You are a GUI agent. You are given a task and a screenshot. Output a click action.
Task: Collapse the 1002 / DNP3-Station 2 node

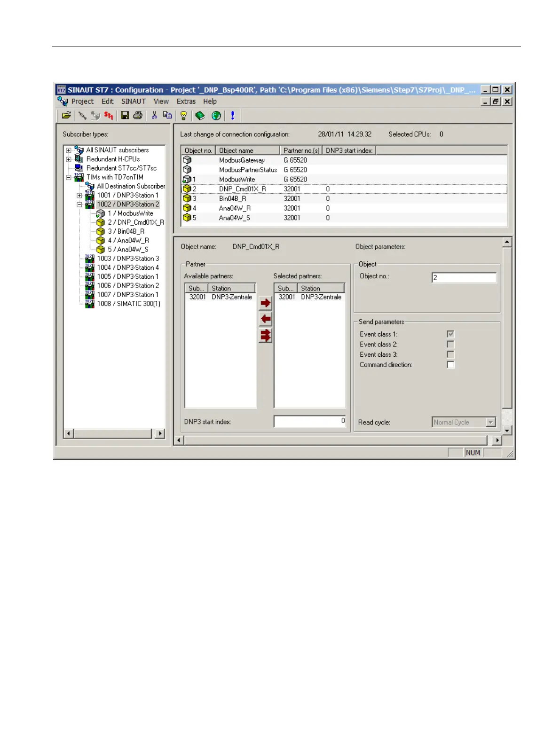[x=79, y=204]
